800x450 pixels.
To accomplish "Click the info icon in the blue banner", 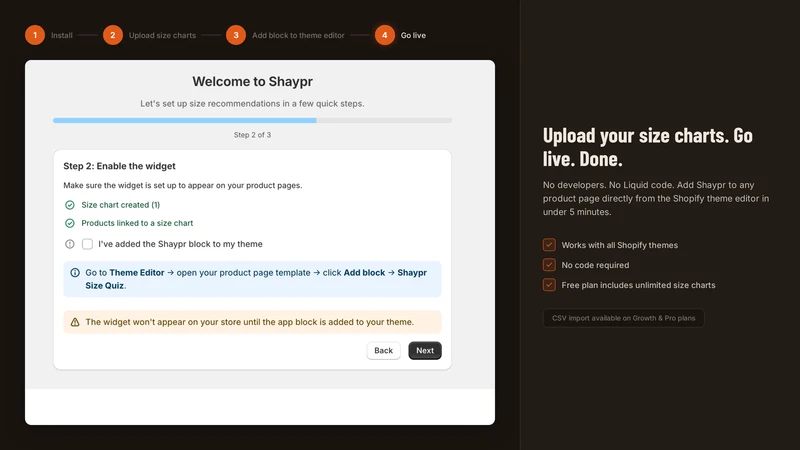I will click(75, 272).
